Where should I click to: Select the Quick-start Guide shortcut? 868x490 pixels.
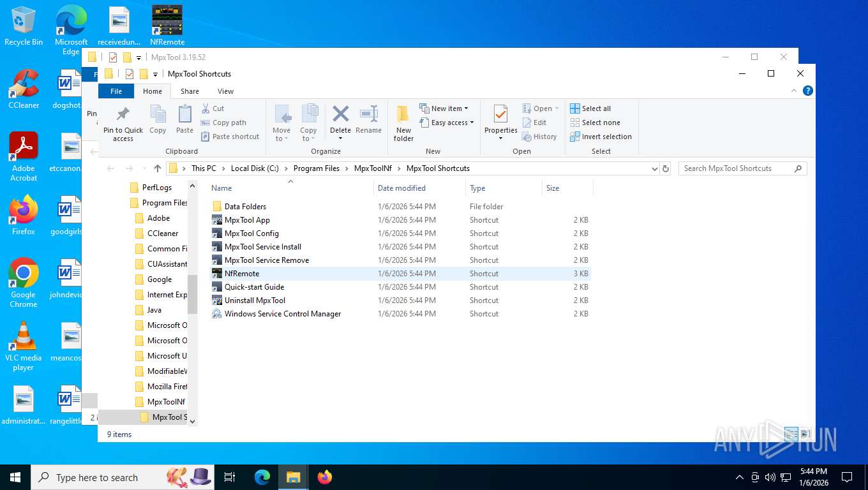pyautogui.click(x=254, y=287)
